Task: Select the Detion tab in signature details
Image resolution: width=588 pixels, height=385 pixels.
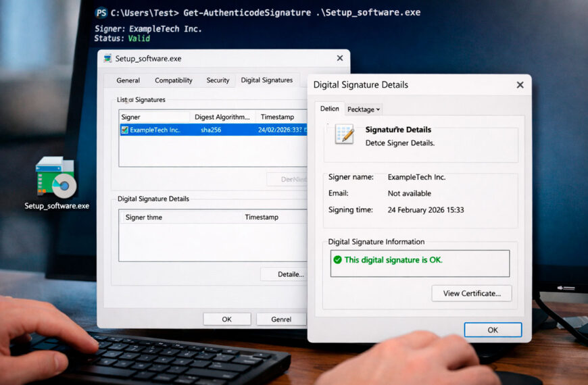Action: [330, 109]
